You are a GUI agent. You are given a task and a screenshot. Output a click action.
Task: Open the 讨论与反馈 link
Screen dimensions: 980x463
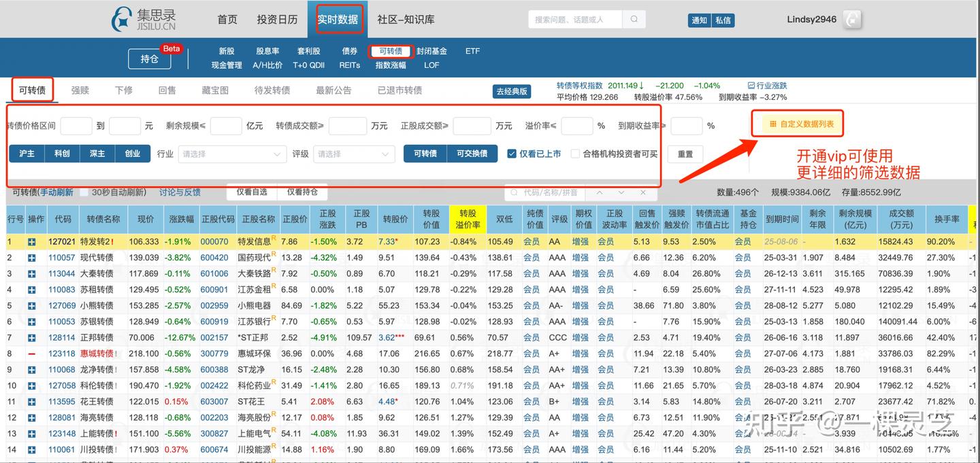pos(180,192)
